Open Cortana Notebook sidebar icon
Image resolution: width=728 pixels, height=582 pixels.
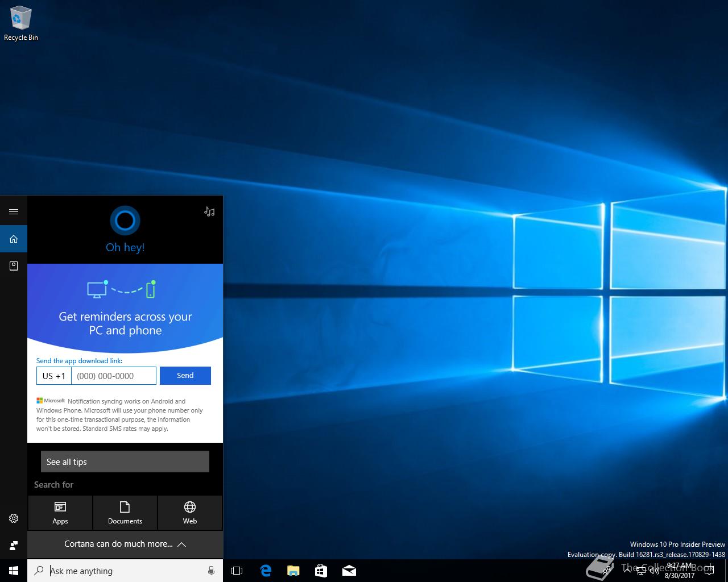14,266
